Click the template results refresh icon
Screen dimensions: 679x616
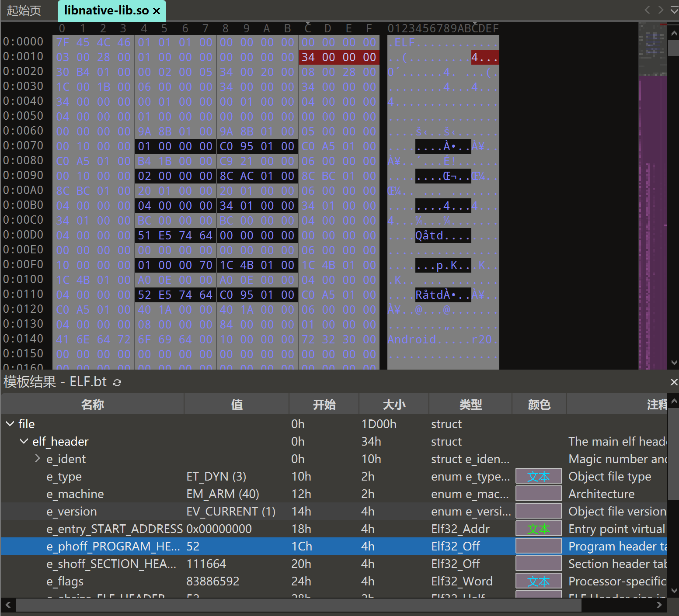(x=117, y=383)
